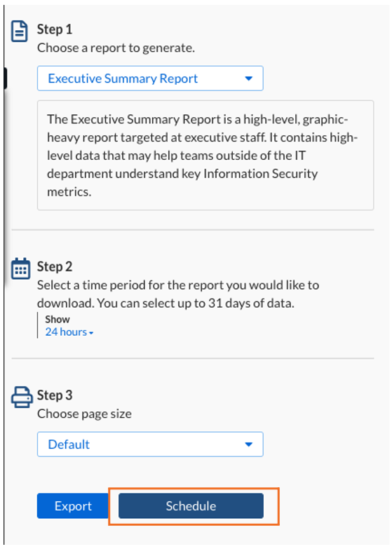Screen dimensions: 392x549
Task: Open the 24 hours time period dropdown
Action: (69, 332)
